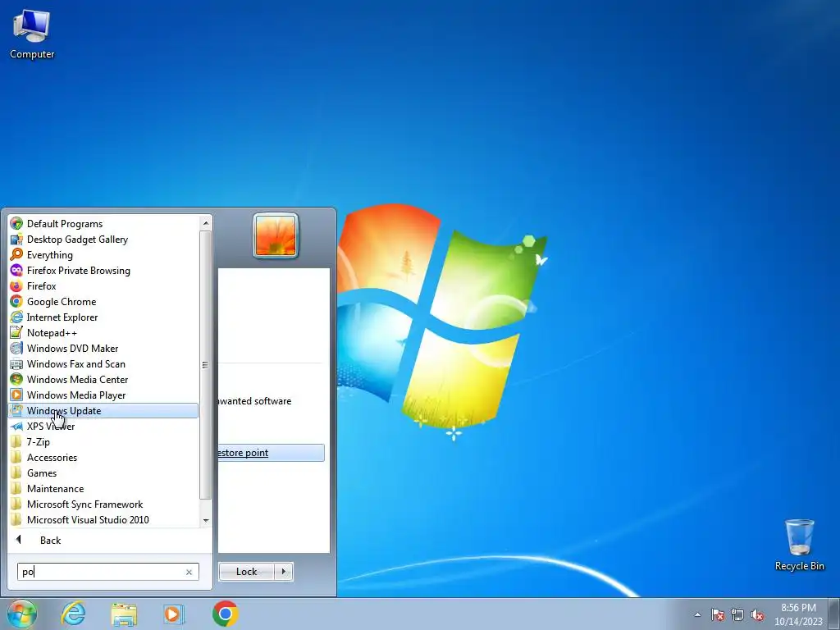Open XPS Viewer icon
This screenshot has width=840, height=630.
pos(16,427)
